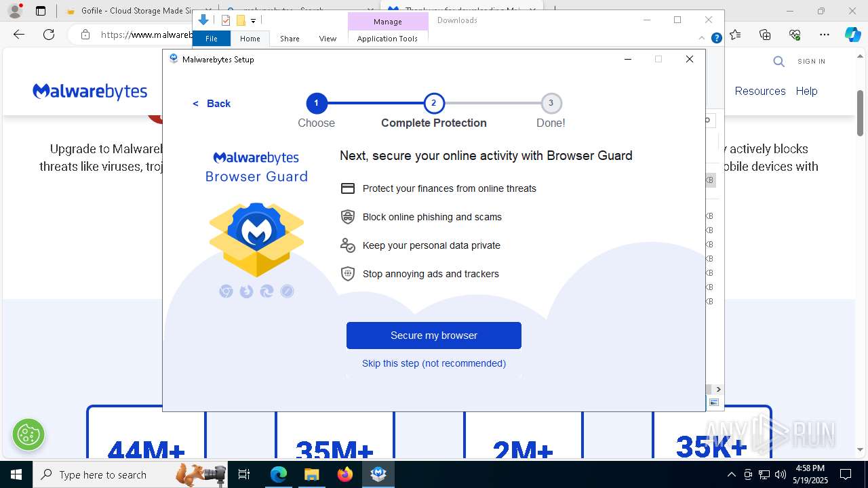Viewport: 868px width, 488px height.
Task: Select step 1 Choose circle
Action: pos(316,104)
